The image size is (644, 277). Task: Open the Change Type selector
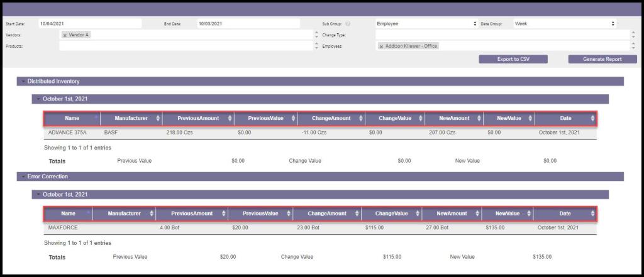(502, 35)
